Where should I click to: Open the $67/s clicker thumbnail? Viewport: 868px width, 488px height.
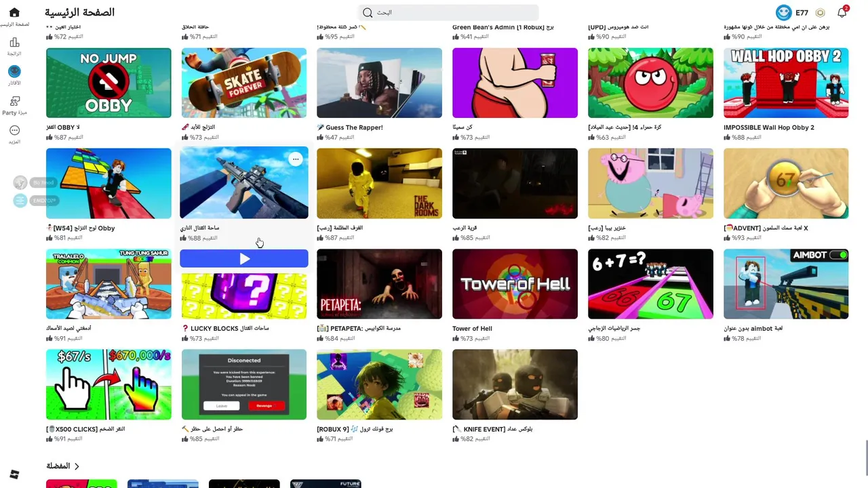[108, 384]
